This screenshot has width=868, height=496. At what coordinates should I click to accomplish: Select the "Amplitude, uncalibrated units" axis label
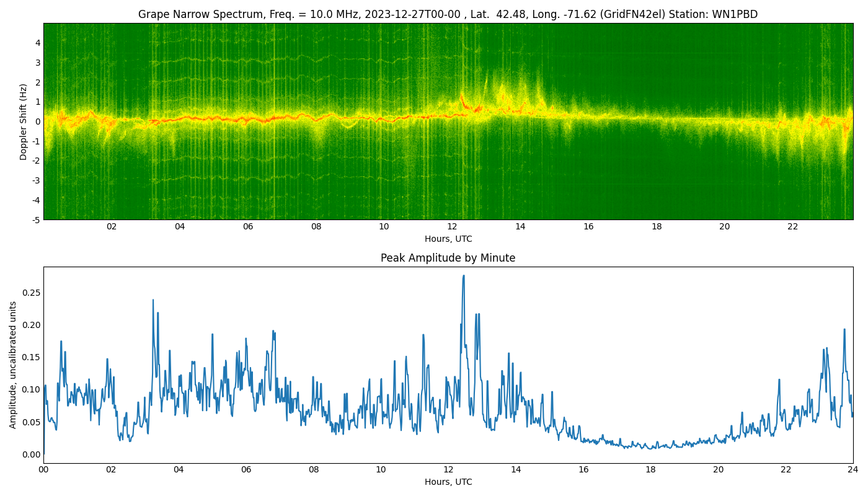13,365
